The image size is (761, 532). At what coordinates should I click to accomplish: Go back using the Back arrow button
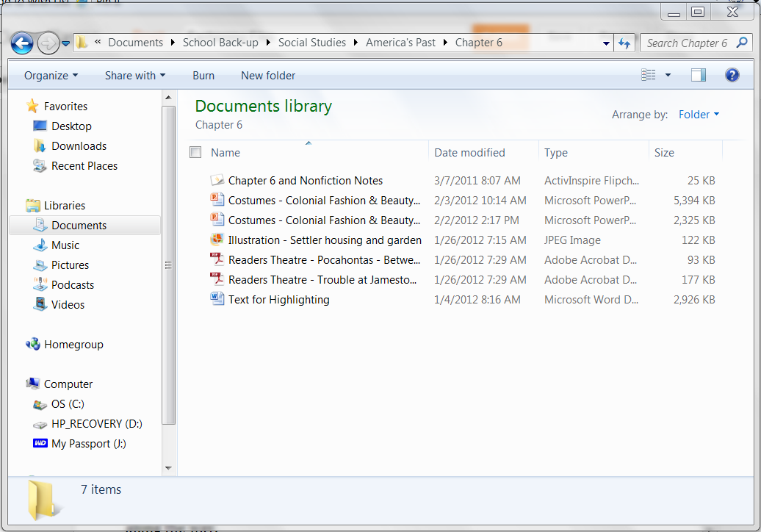[x=22, y=43]
